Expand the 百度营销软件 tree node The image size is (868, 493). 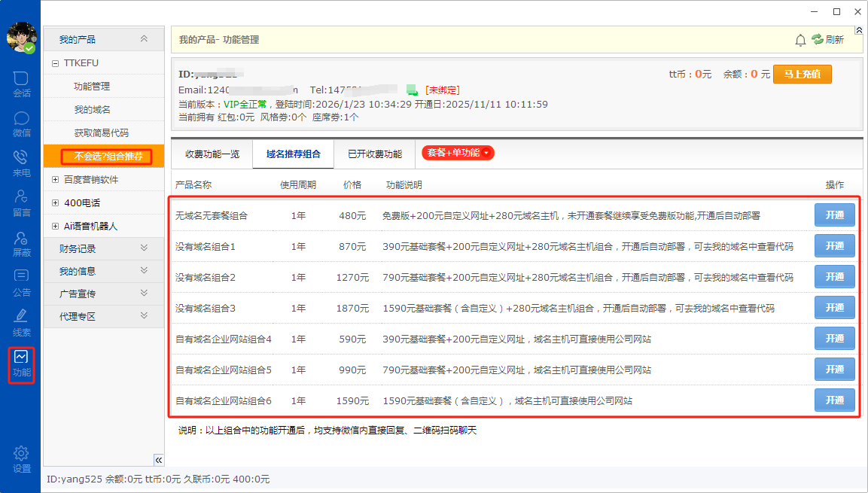coord(55,180)
